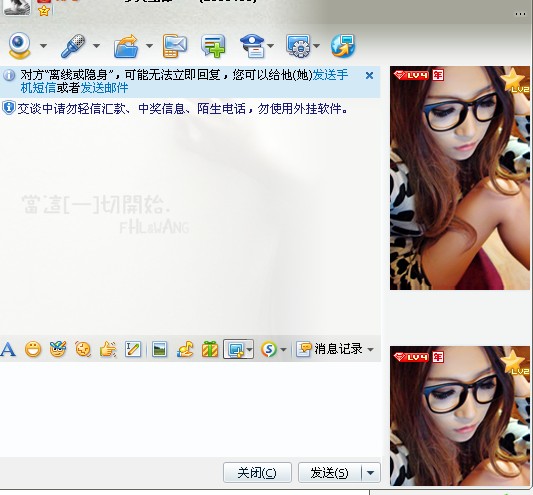Click the remote desktop gear monitor icon

tap(298, 46)
